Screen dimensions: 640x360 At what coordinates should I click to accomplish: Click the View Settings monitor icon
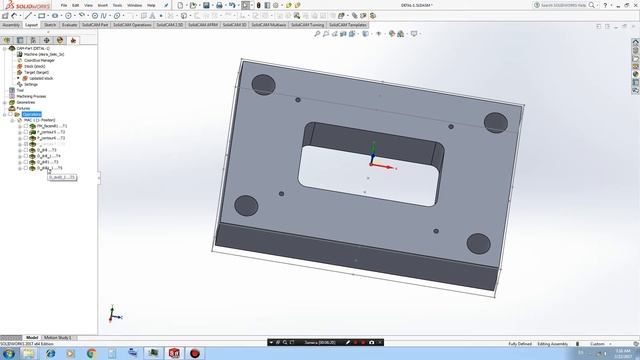tap(414, 34)
